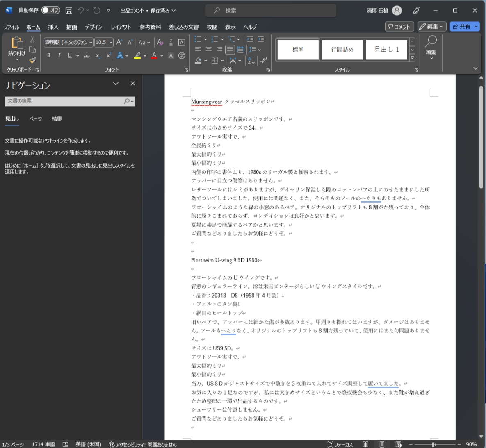486x448 pixels.
Task: Expand the styles gallery more arrow
Action: point(412,58)
